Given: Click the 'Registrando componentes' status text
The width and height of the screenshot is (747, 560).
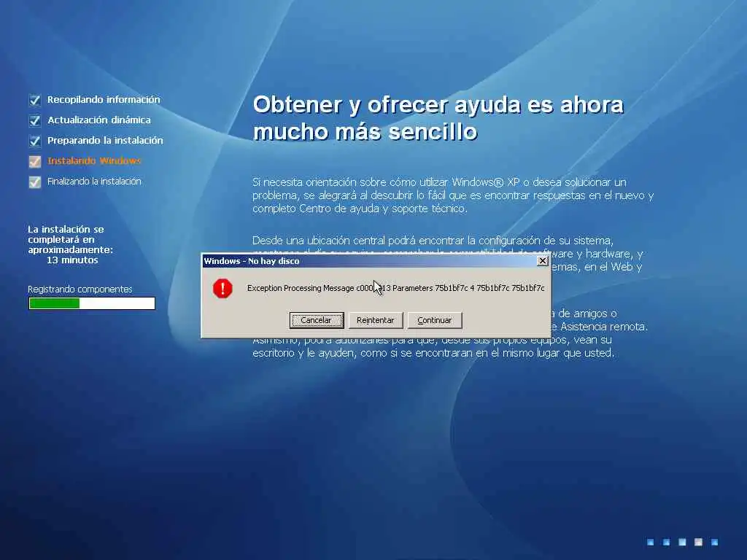Looking at the screenshot, I should (80, 289).
